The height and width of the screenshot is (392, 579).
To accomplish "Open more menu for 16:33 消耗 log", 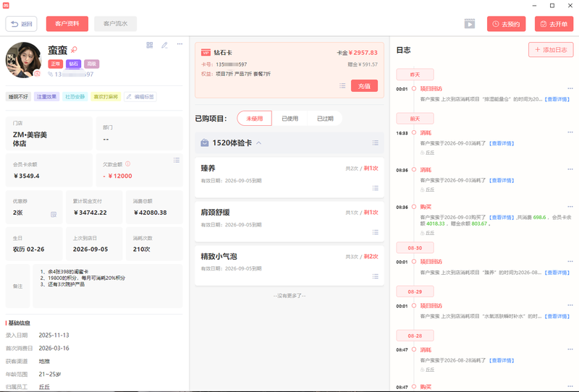I will (570, 132).
